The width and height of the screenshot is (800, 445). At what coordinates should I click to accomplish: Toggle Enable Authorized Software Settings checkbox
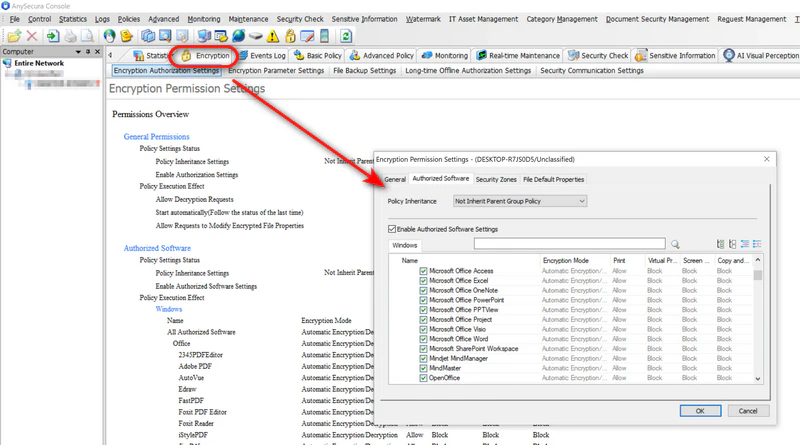(392, 229)
